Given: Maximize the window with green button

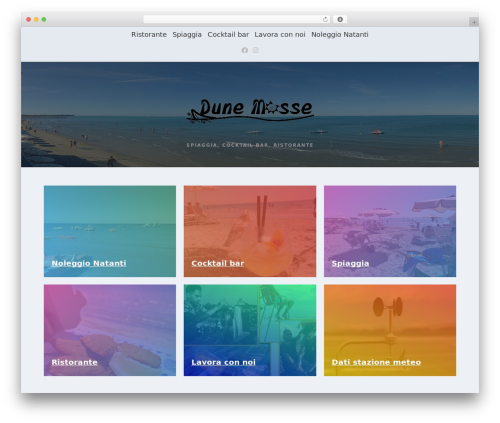Looking at the screenshot, I should click(44, 20).
